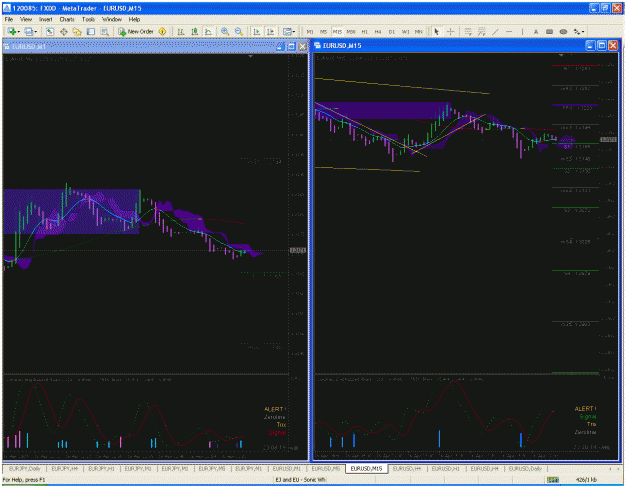Expand the New Chart dropdown arrow

[x=18, y=31]
